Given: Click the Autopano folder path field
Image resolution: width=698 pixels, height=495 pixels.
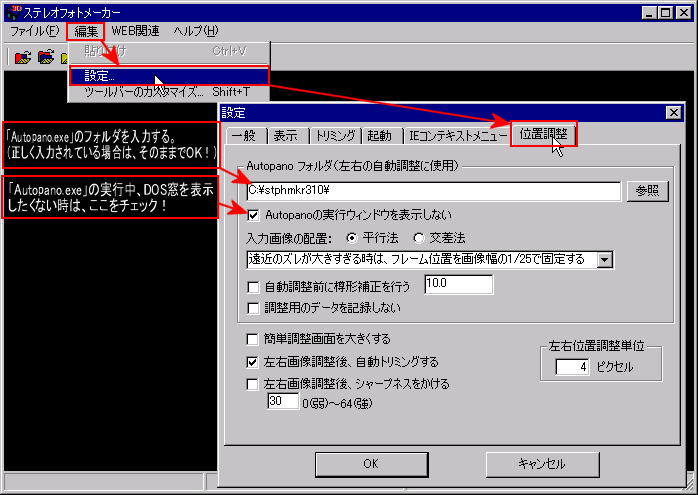Looking at the screenshot, I should (x=434, y=191).
